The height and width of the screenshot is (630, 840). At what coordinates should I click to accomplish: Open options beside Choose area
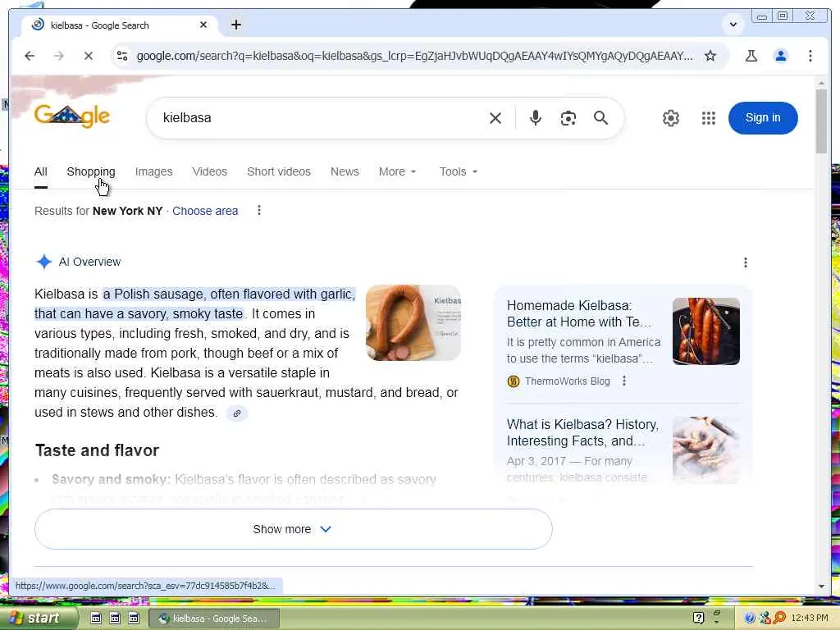pyautogui.click(x=258, y=211)
